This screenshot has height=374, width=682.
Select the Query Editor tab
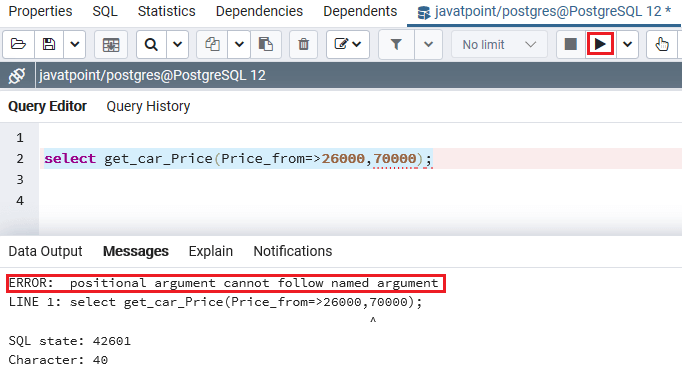(47, 106)
